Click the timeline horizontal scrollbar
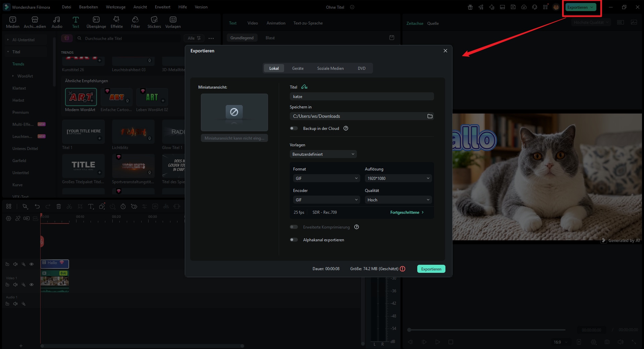 coord(142,346)
